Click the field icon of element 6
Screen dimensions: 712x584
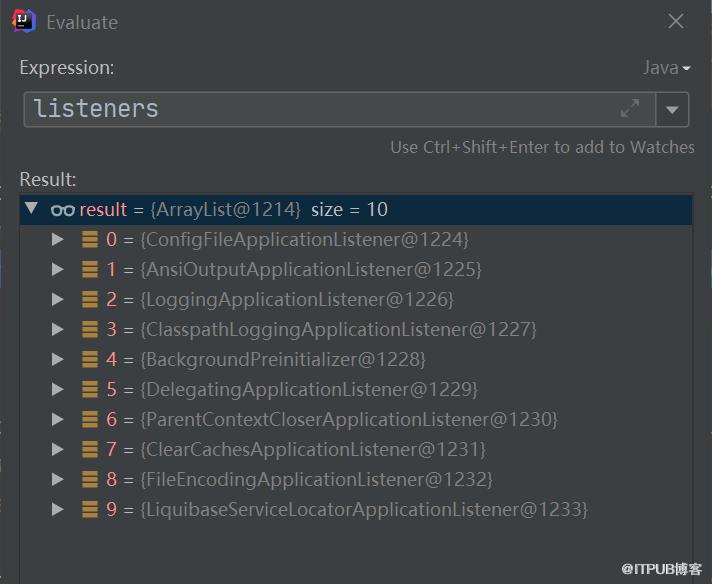point(89,419)
